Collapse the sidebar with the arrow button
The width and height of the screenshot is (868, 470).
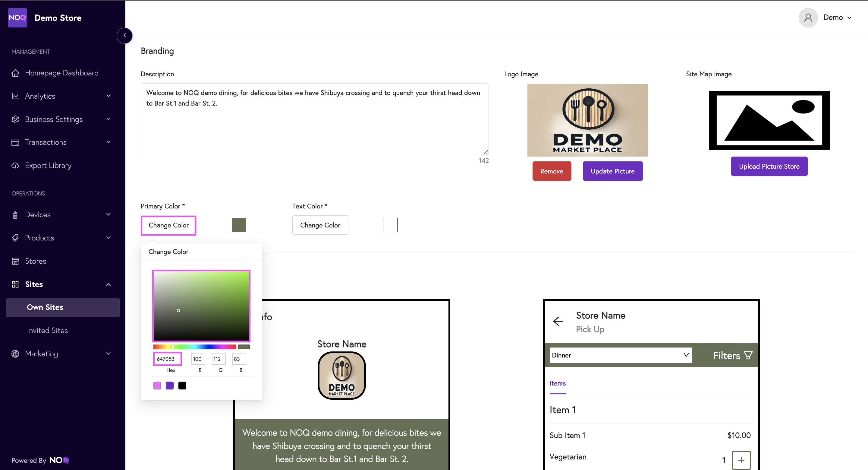click(125, 35)
